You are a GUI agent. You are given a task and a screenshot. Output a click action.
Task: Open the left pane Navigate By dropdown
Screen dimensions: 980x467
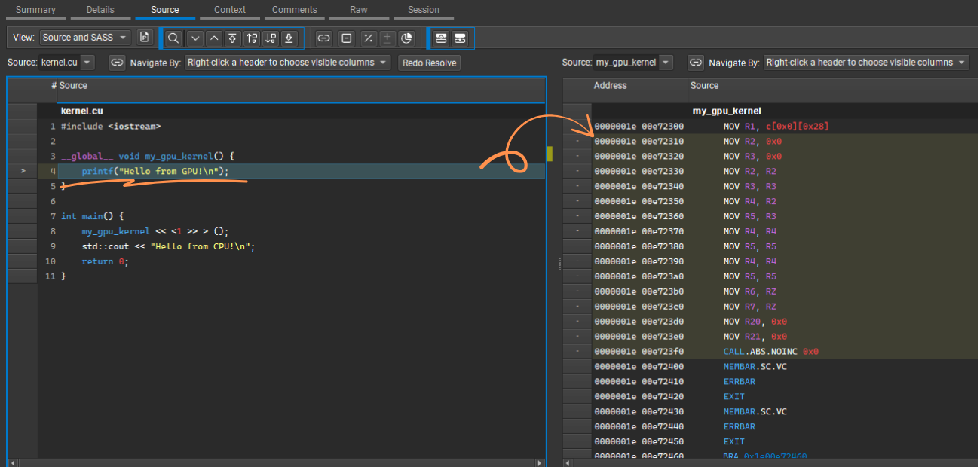287,63
